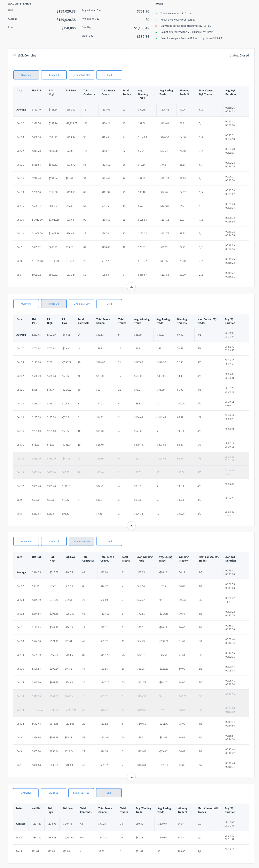259x868 pixels.
Task: Select Dec 7 row in the Gold table
Action: (x=131, y=851)
